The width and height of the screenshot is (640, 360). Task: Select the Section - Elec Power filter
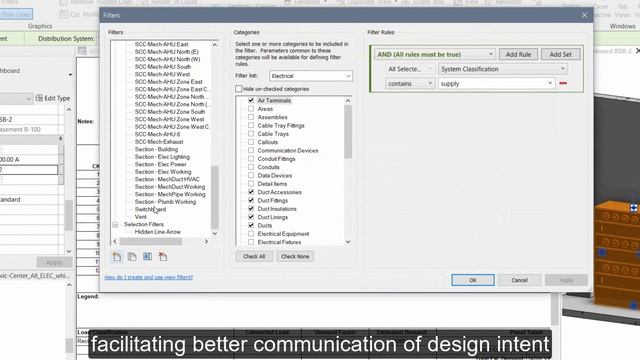(160, 164)
